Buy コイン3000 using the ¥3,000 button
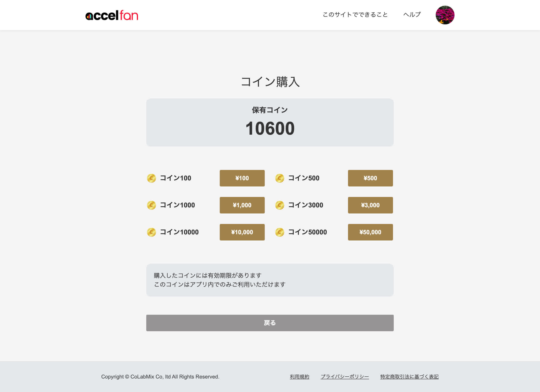 point(370,205)
